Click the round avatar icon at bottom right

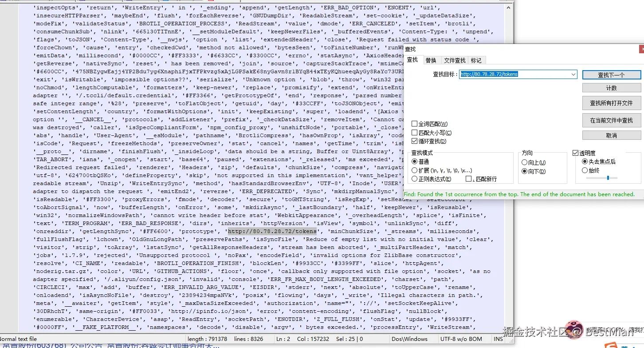(573, 329)
